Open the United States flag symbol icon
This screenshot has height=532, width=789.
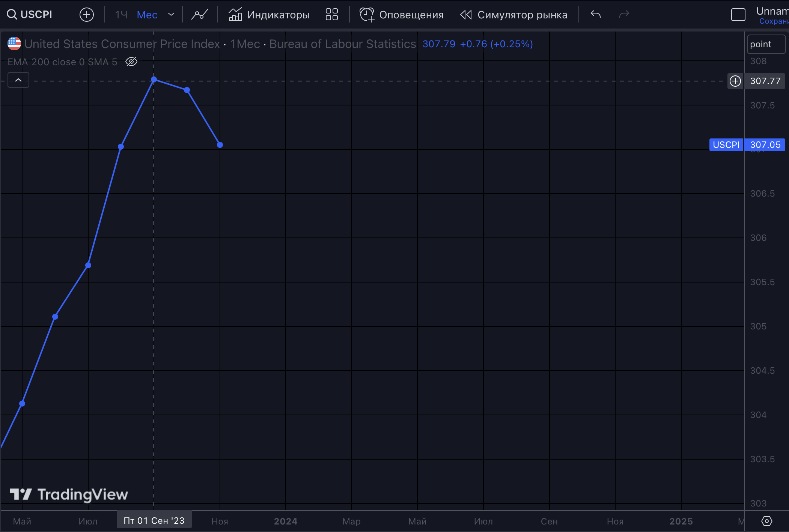point(14,44)
